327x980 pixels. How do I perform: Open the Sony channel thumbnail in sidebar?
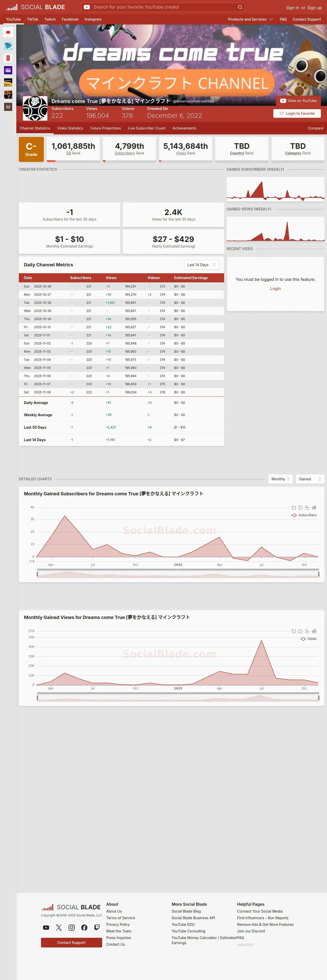click(8, 82)
